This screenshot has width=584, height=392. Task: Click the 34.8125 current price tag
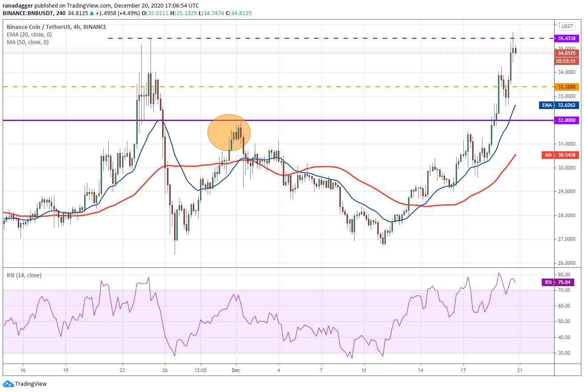(x=567, y=53)
